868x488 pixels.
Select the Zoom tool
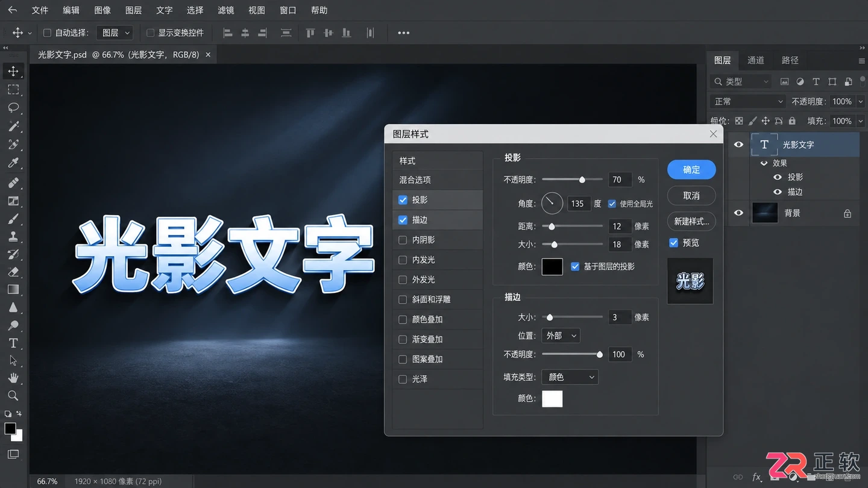pos(13,396)
